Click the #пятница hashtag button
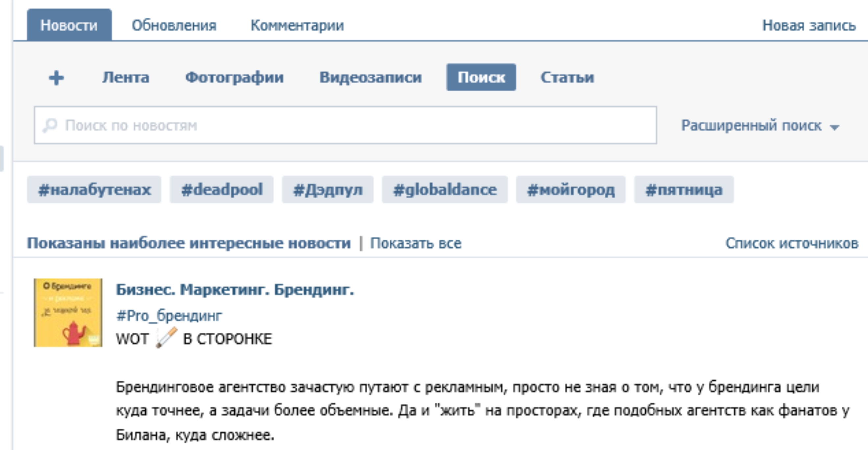Image resolution: width=868 pixels, height=450 pixels. click(684, 190)
